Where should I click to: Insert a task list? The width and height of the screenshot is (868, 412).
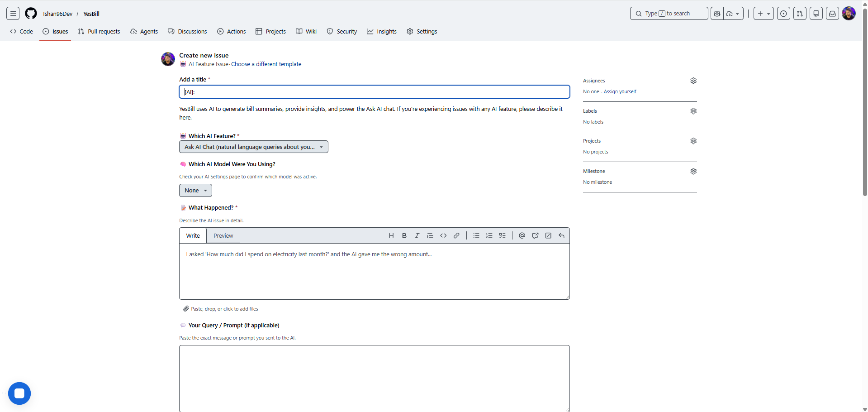[x=502, y=235]
